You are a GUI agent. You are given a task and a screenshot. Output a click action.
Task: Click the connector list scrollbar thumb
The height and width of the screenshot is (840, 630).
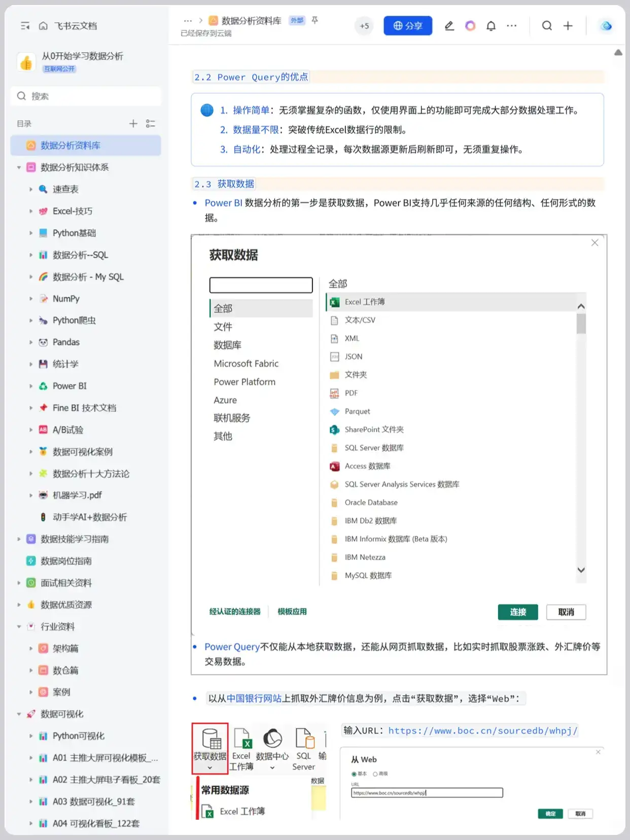pos(581,324)
